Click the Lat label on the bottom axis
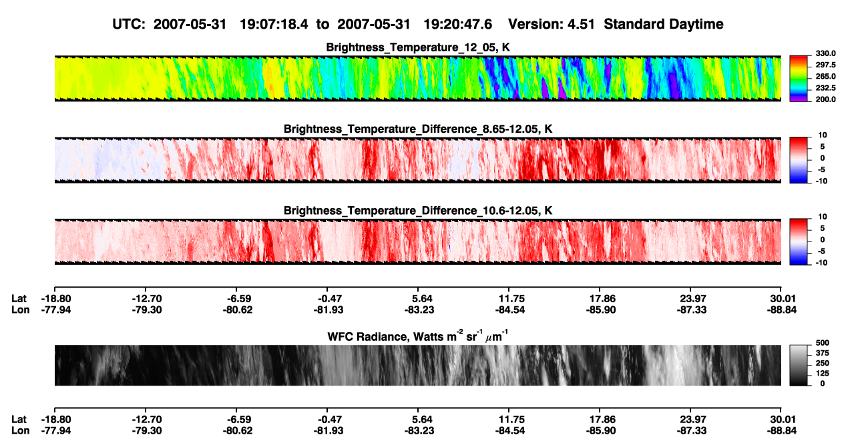This screenshot has height=445, width=868. (x=19, y=420)
